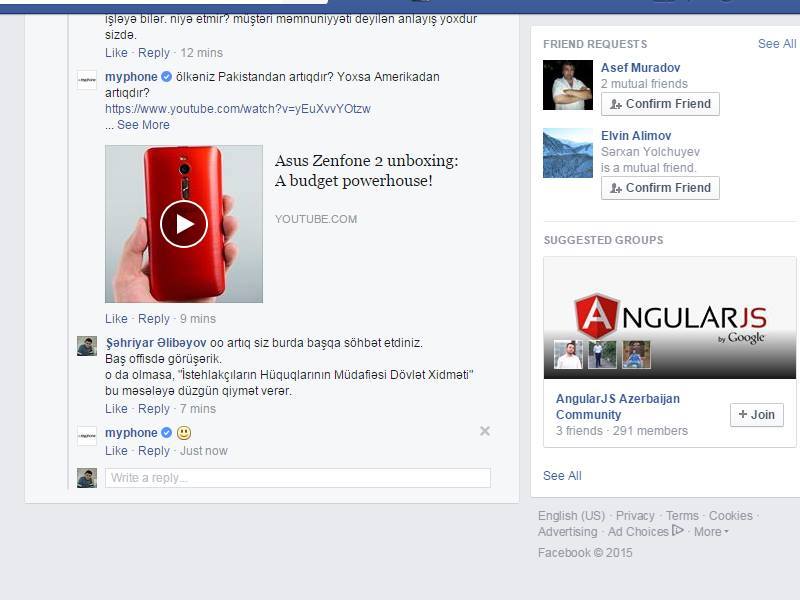
Task: View Asef Muradov's 2 mutual friends
Action: (x=644, y=84)
